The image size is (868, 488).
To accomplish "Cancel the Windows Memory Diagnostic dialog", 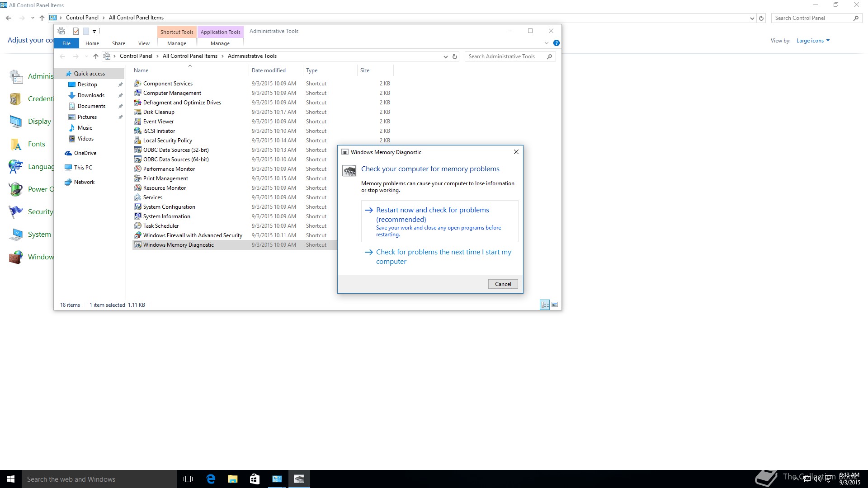I will coord(503,284).
